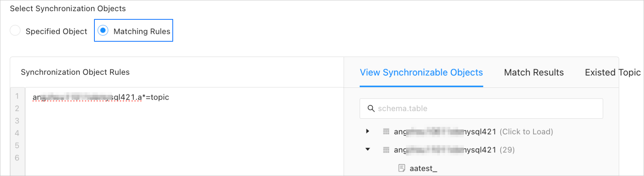Click the database name showing (29)
Viewport: 644px width, 176px height.
(445, 150)
